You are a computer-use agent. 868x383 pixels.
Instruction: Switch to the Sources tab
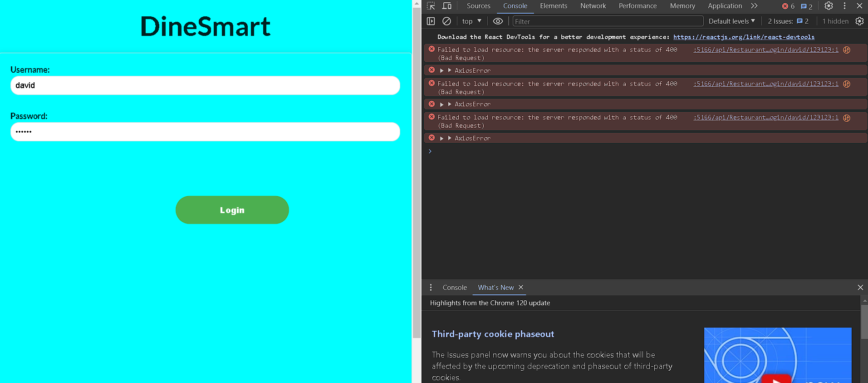[x=478, y=6]
